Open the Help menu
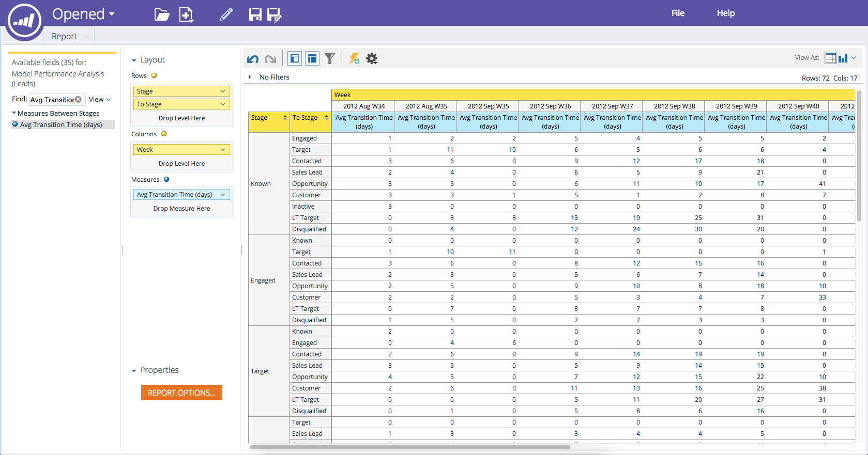Viewport: 868px width, 455px height. [x=725, y=13]
